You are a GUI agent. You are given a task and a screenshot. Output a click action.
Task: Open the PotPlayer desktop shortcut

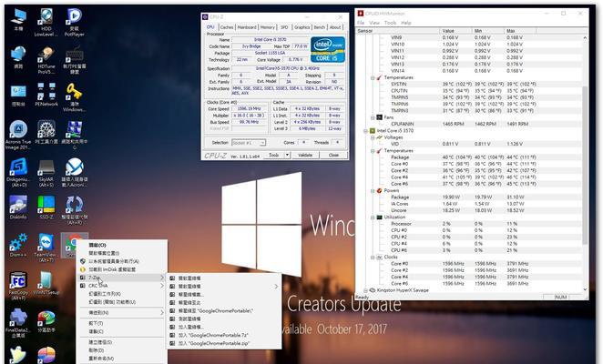point(74,22)
